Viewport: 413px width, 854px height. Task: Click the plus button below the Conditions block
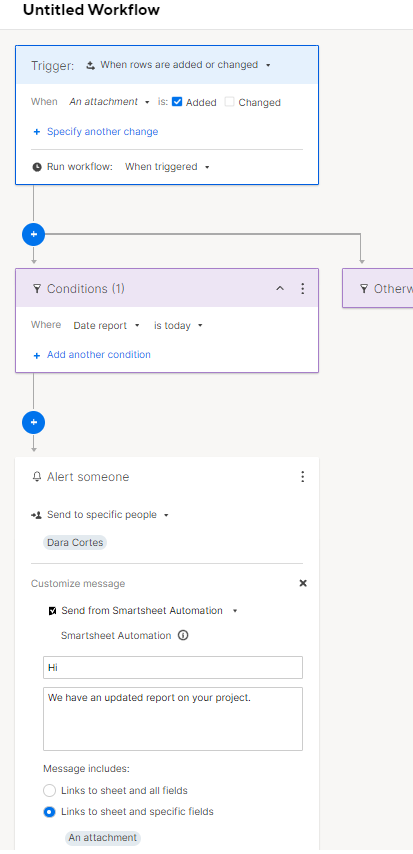(x=33, y=422)
